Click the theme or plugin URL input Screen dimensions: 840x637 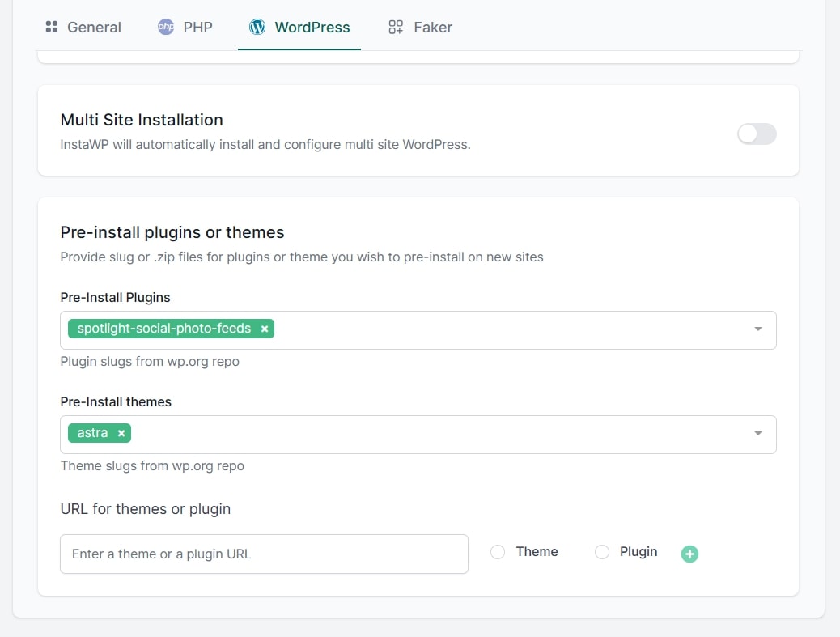tap(264, 554)
